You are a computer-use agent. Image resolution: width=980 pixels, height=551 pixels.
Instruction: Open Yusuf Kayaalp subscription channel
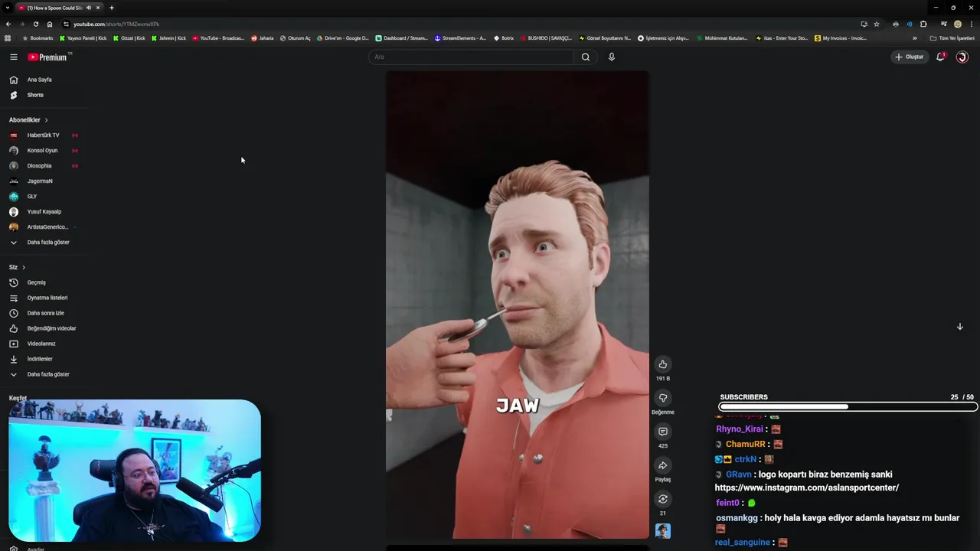44,212
